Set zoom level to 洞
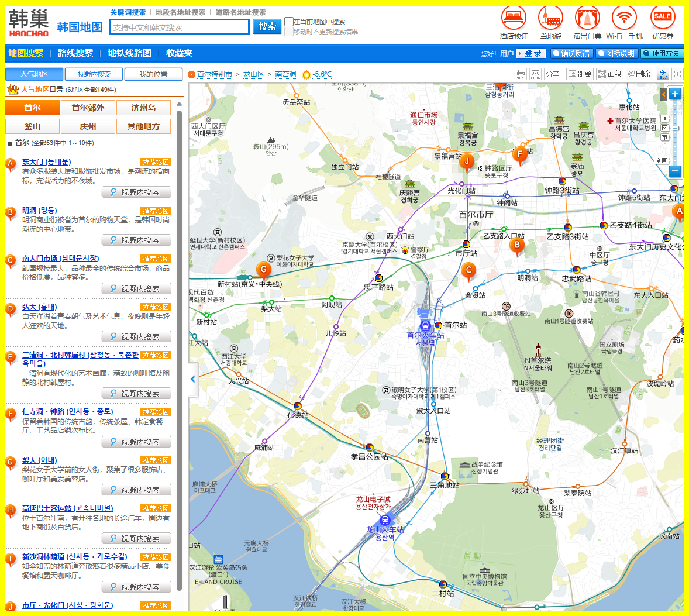The width and height of the screenshot is (689, 616). click(x=665, y=118)
